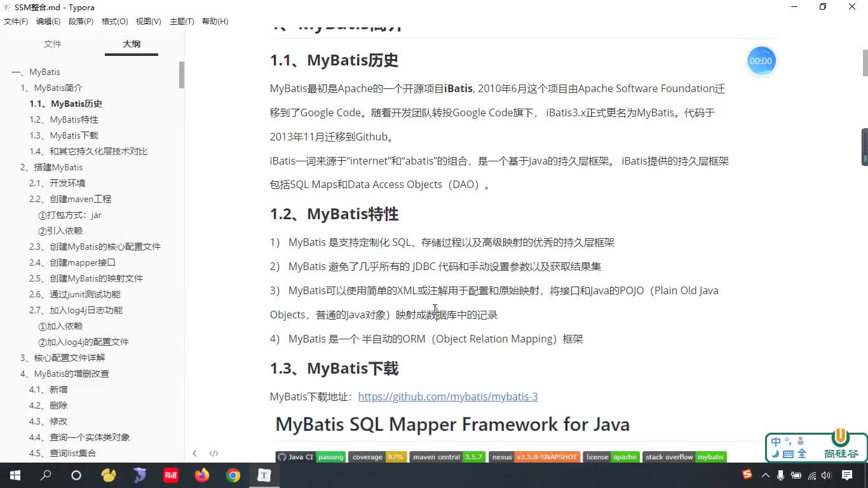Viewport: 868px width, 488px height.
Task: Jump to 2.7、加入log4j日志功能 outline item
Action: tap(76, 310)
